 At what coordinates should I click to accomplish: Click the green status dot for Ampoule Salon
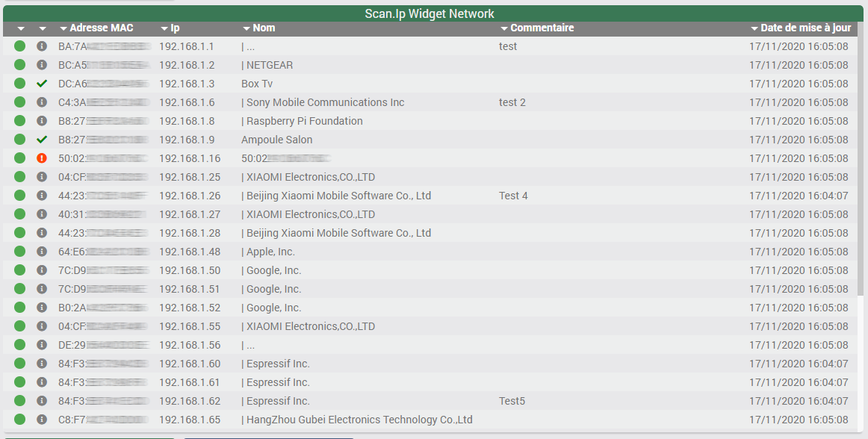[20, 140]
